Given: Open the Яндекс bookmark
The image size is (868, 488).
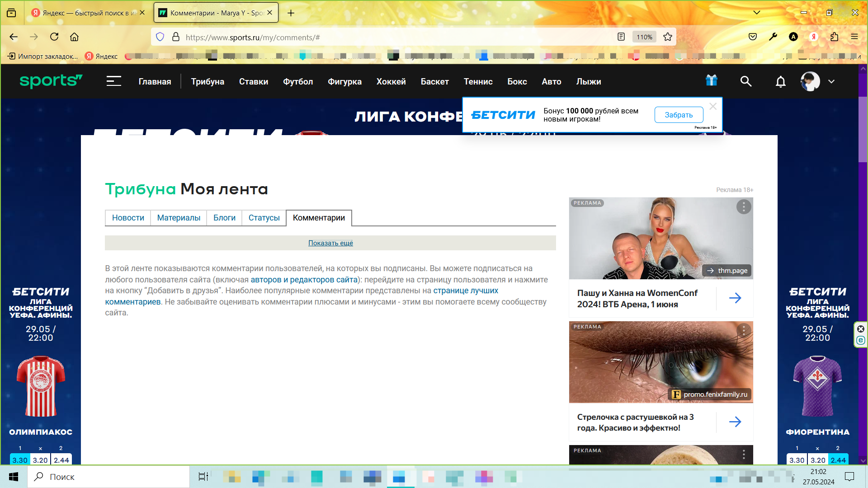Looking at the screenshot, I should click(x=101, y=56).
